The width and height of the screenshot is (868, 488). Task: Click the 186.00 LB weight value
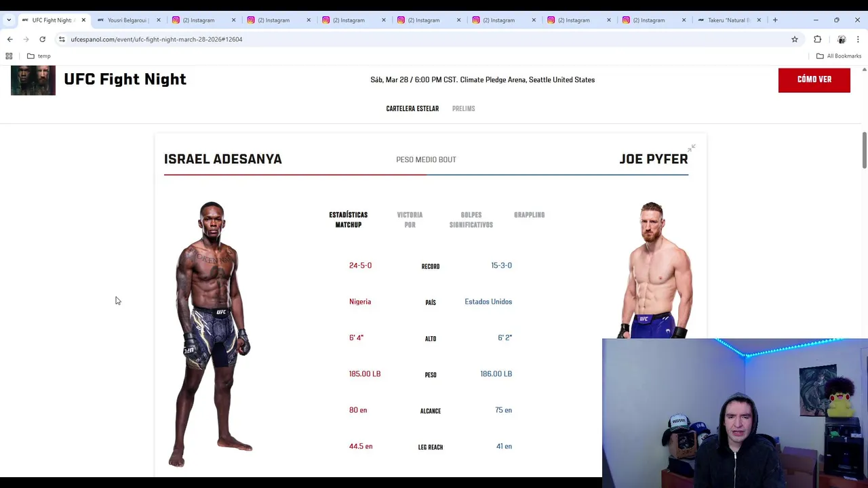tap(496, 374)
